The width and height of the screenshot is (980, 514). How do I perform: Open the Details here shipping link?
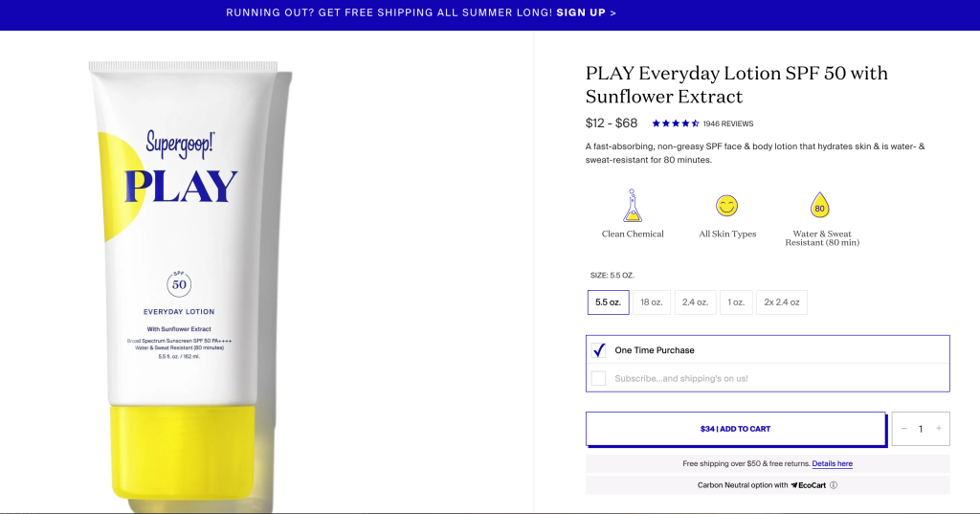pyautogui.click(x=832, y=464)
